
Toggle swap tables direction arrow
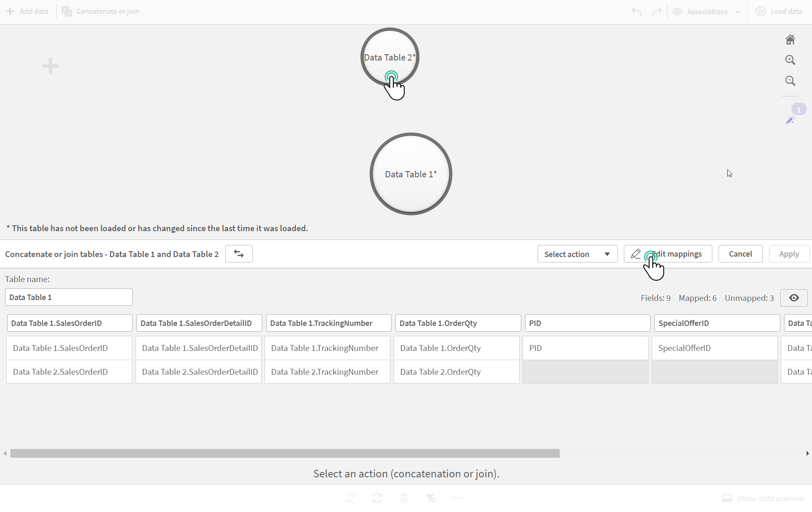[238, 254]
